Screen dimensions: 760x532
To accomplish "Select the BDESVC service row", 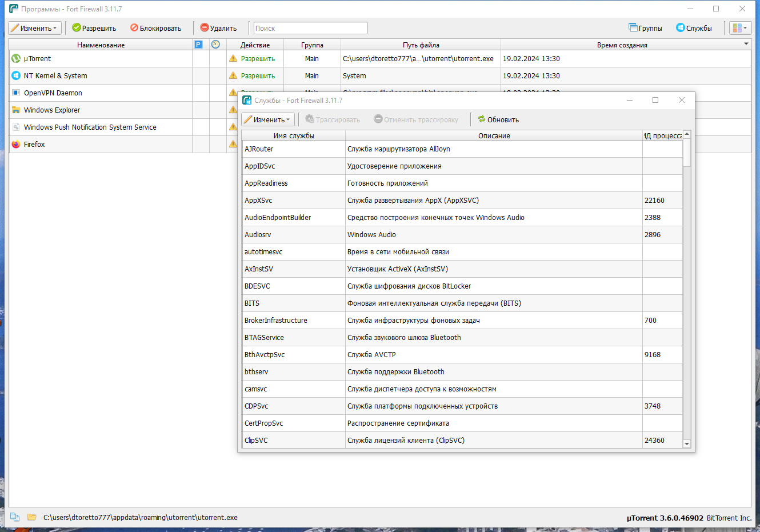I will [x=462, y=286].
